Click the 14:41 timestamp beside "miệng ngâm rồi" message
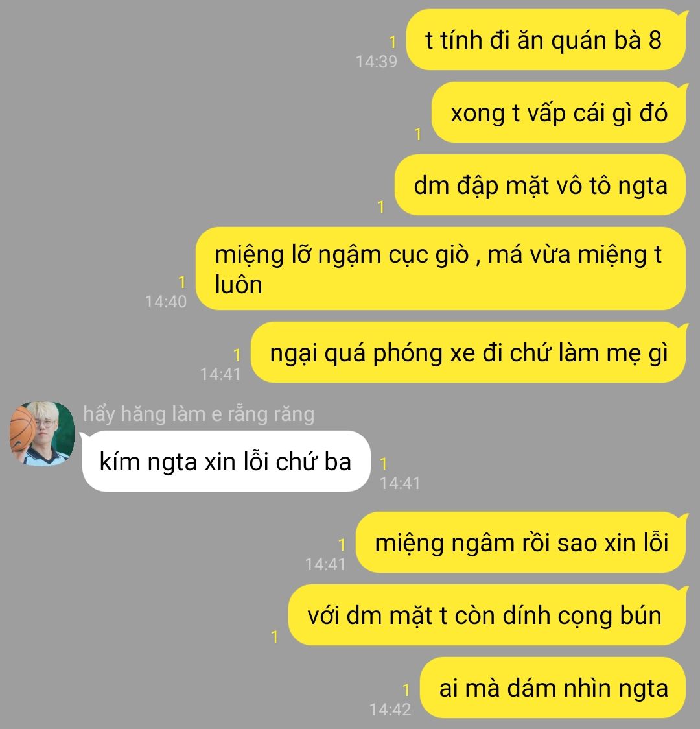 pos(325,565)
